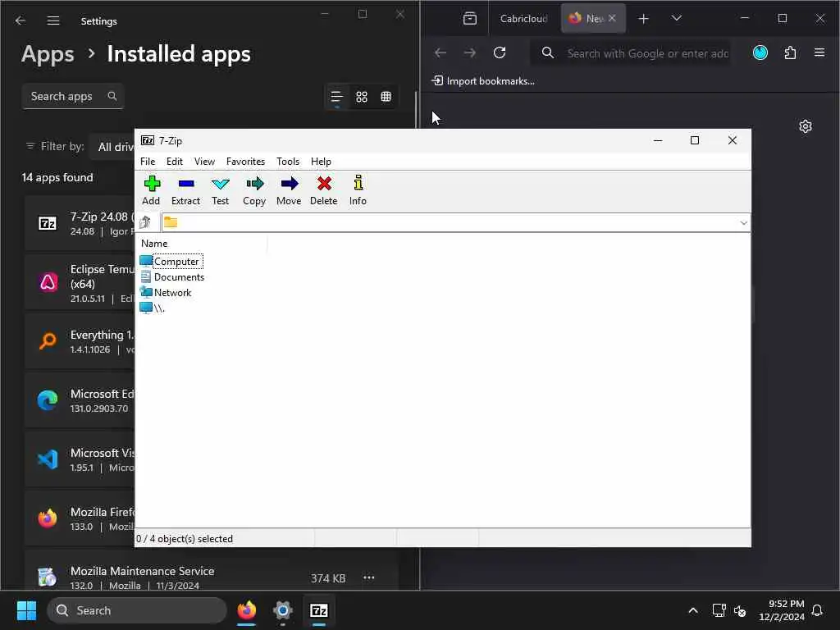This screenshot has width=840, height=630.
Task: Click the Settings back arrow
Action: [x=21, y=21]
